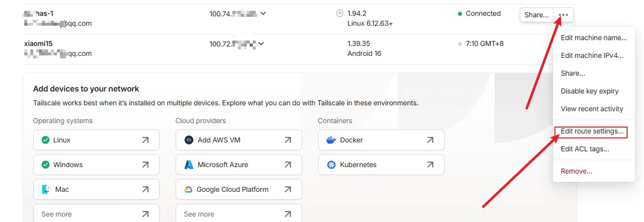Click the Add devices to your network heading

click(86, 89)
